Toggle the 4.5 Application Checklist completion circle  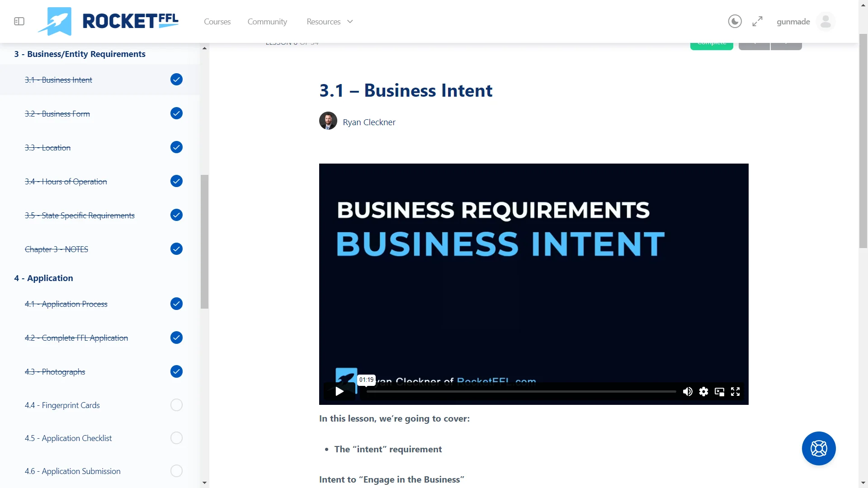pyautogui.click(x=176, y=438)
